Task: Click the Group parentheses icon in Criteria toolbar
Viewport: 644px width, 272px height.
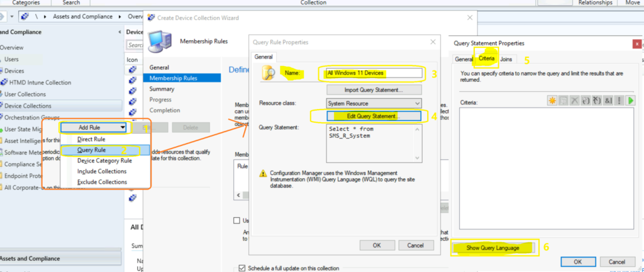Action: click(586, 101)
